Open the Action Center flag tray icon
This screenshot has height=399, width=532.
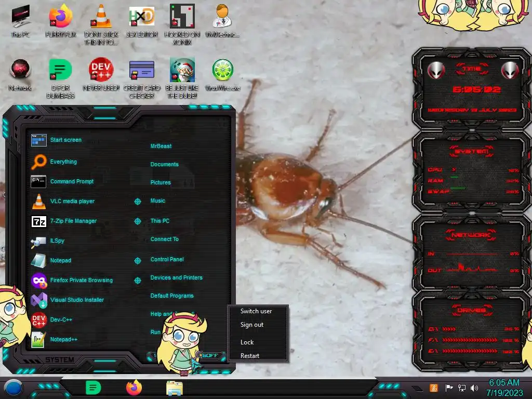tap(449, 388)
